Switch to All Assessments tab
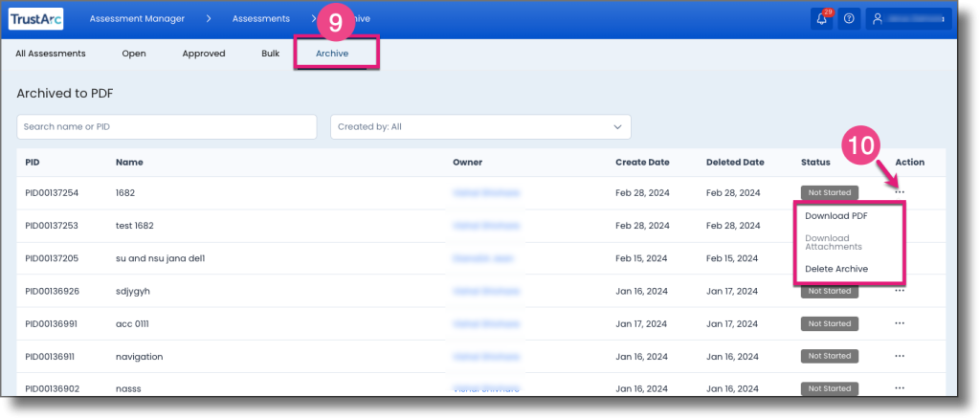The image size is (980, 419). click(x=51, y=54)
